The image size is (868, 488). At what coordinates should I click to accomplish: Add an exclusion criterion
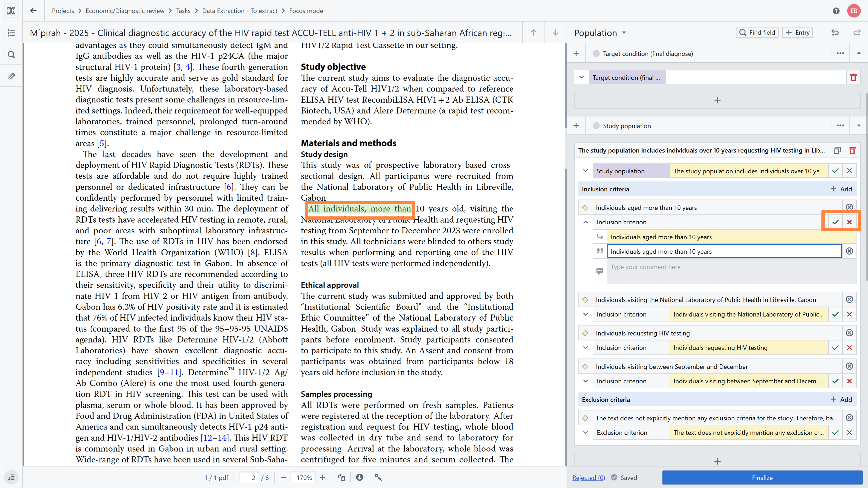click(x=841, y=399)
